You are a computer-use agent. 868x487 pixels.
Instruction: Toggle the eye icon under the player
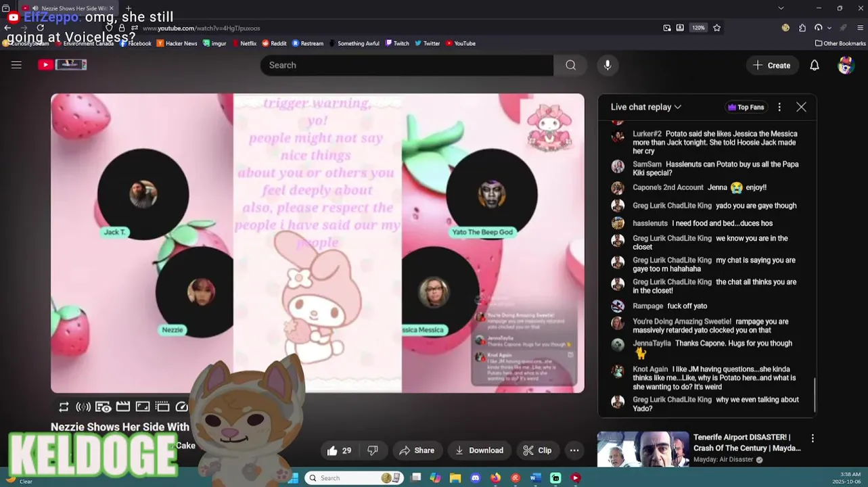pyautogui.click(x=103, y=407)
